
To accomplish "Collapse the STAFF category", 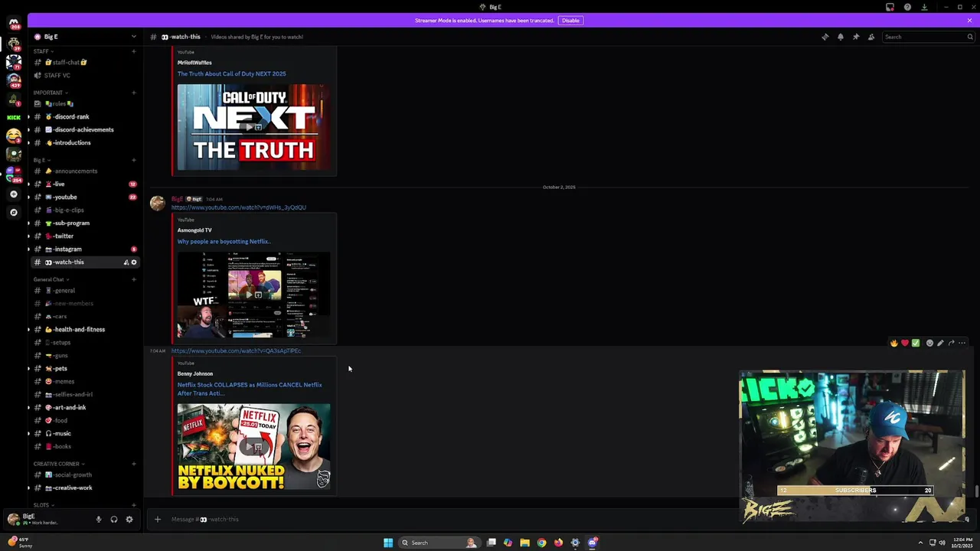I will [x=42, y=51].
